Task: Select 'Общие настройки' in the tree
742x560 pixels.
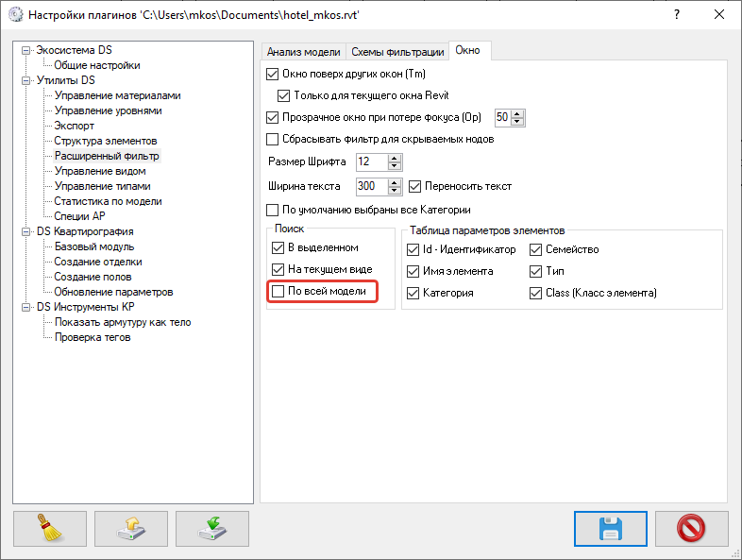Action: [x=97, y=65]
